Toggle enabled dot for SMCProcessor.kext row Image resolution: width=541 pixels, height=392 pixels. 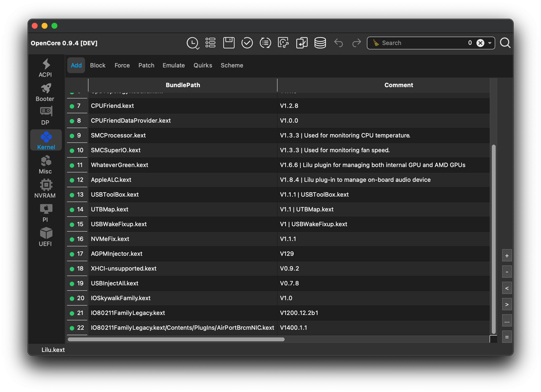click(72, 136)
